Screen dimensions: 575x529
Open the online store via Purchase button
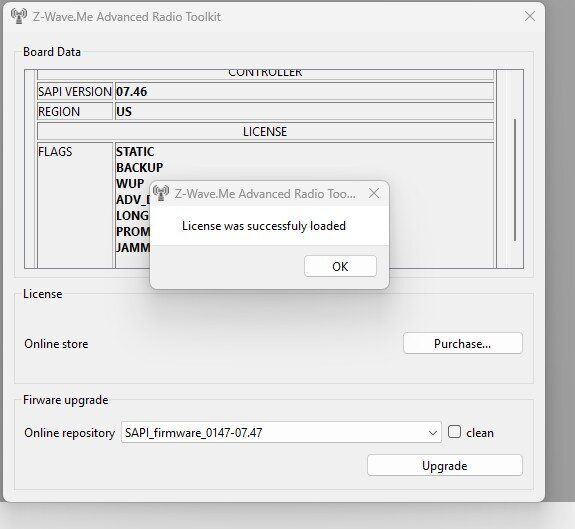tap(462, 343)
